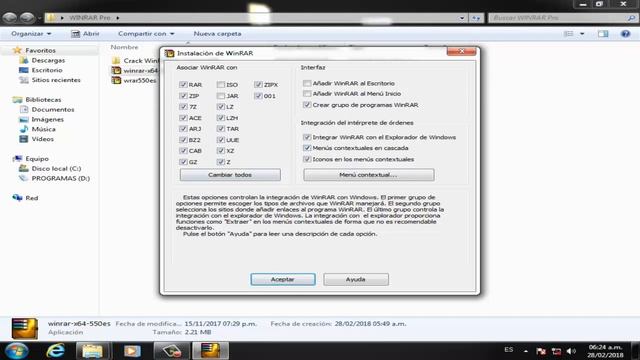640x360 pixels.
Task: Open Sitios recientes in navigation pane
Action: pos(56,80)
